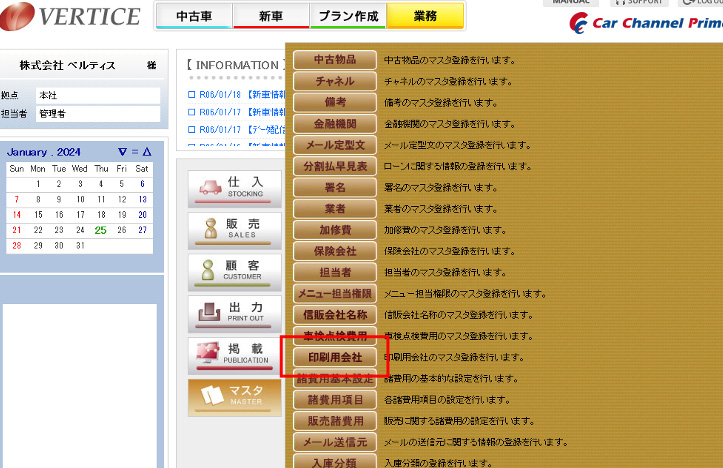The image size is (723, 468).
Task: Jump to current month with equals sign
Action: coord(134,152)
